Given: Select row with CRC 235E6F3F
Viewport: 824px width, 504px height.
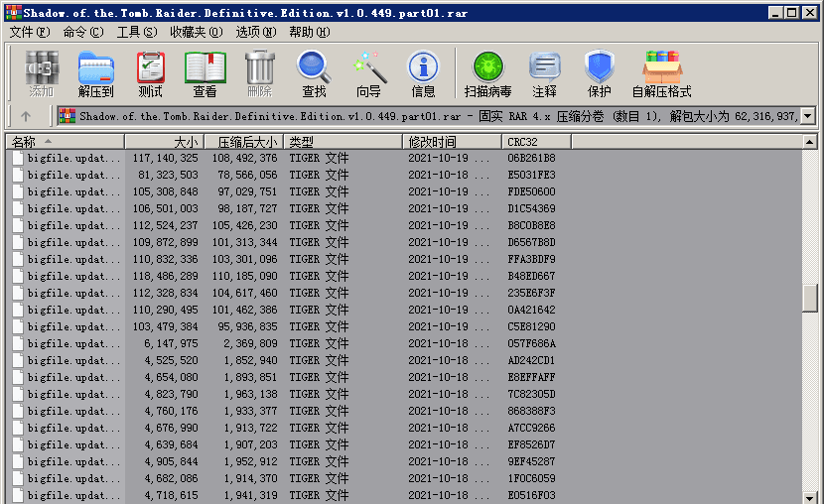Looking at the screenshot, I should [404, 293].
